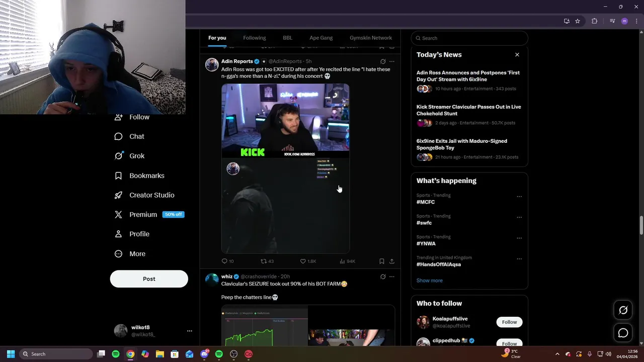Open options for #HandsOffAlAqsa trend
This screenshot has width=644, height=362.
519,259
